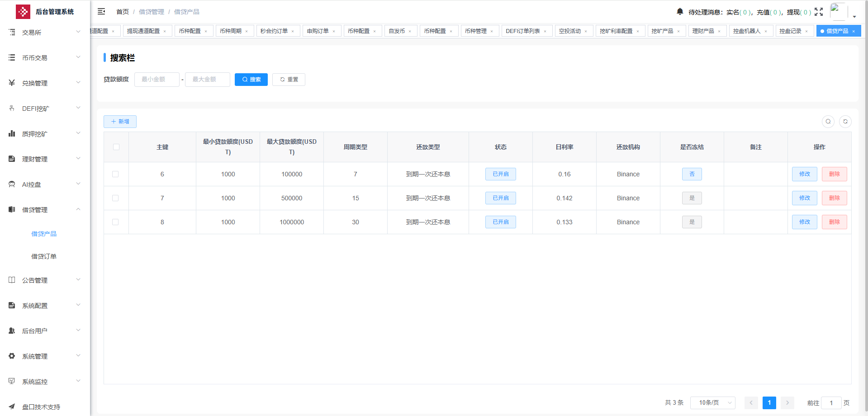Click the 新增 add button

(x=120, y=122)
